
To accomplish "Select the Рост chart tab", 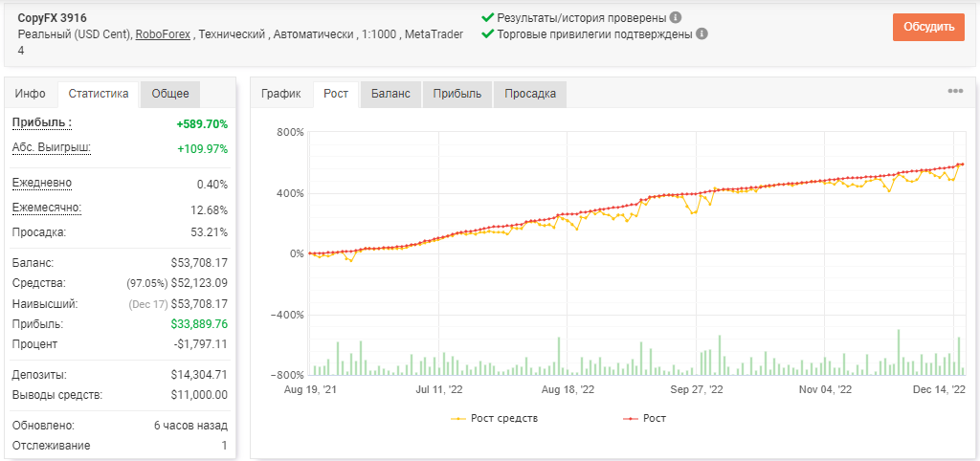I will (336, 94).
